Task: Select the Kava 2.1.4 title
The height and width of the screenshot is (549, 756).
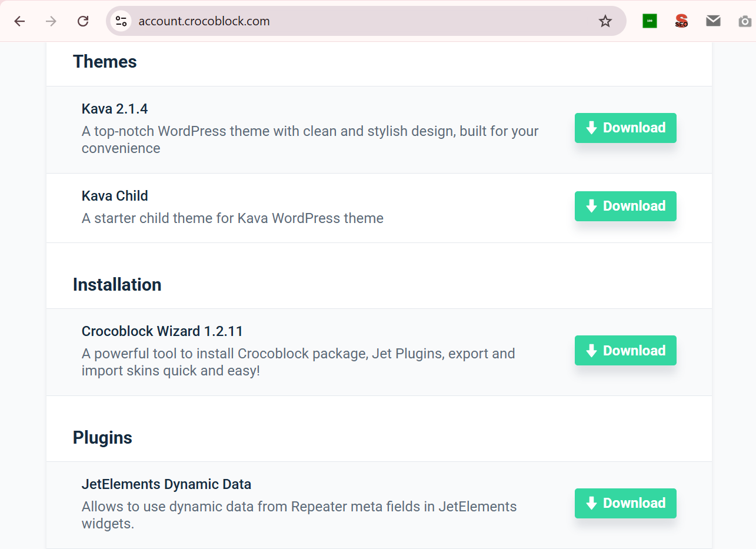Action: pyautogui.click(x=115, y=109)
